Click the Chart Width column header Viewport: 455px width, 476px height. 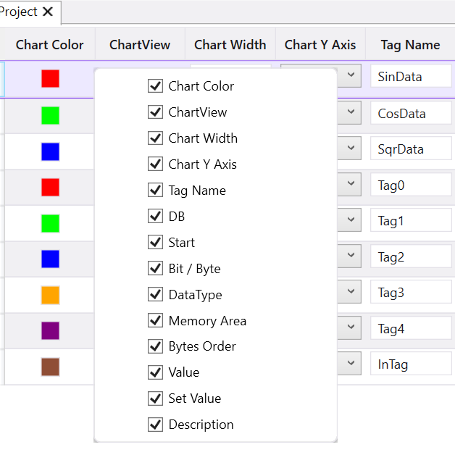coord(230,45)
